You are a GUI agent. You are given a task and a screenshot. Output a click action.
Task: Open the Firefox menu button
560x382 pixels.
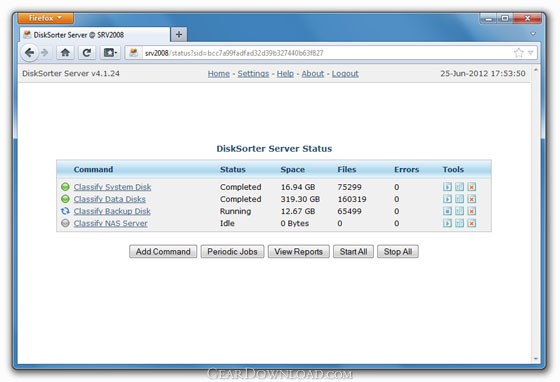[46, 18]
